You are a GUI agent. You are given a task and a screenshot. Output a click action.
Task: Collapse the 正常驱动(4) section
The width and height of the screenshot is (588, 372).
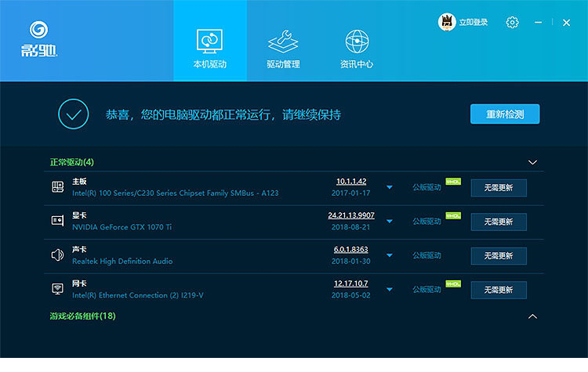(x=533, y=162)
